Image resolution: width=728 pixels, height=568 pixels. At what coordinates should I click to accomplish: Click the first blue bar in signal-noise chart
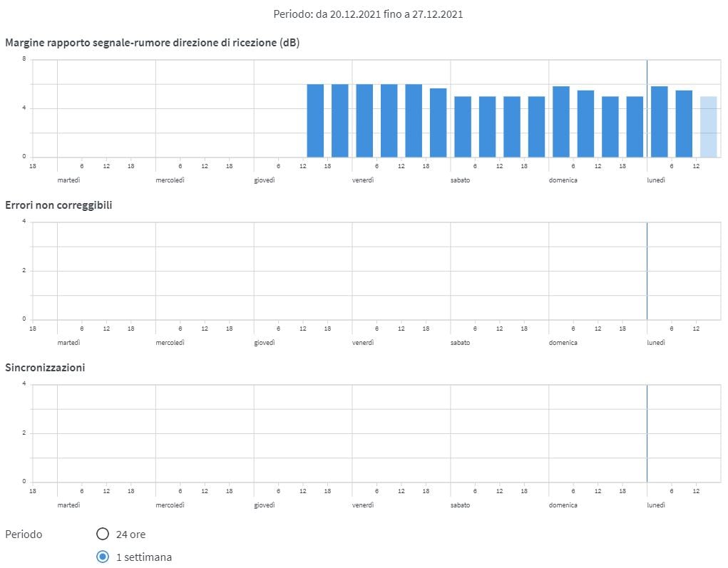pos(315,120)
